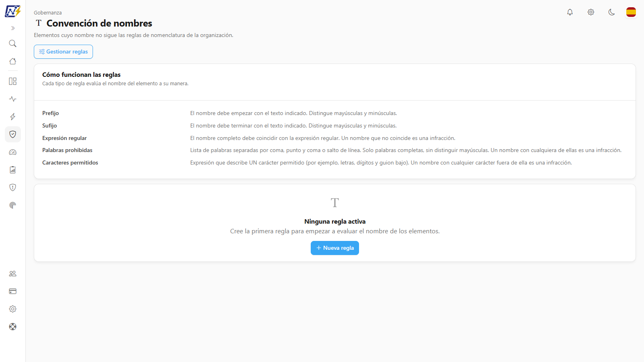Click the Sufijo rule label
The height and width of the screenshot is (362, 644).
tap(50, 126)
